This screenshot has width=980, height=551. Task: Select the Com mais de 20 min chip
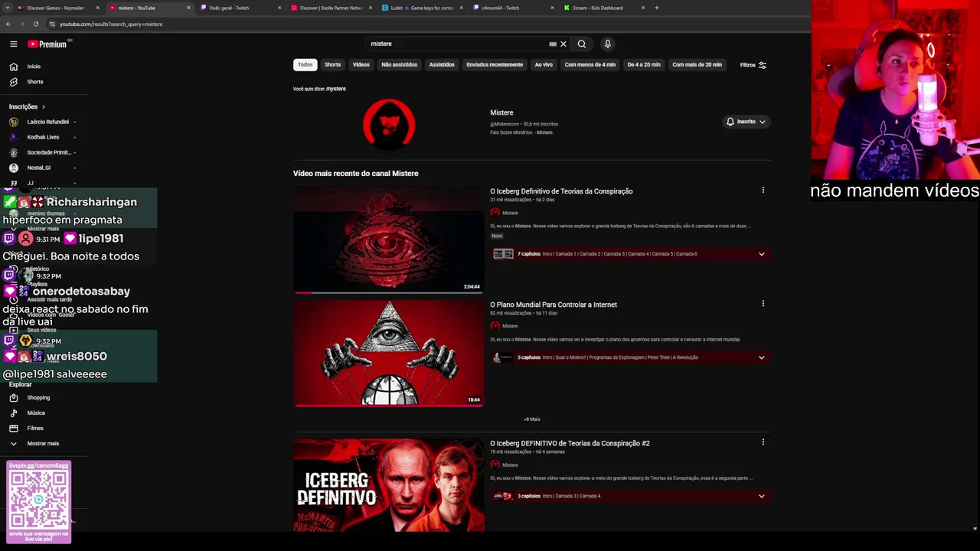[697, 64]
